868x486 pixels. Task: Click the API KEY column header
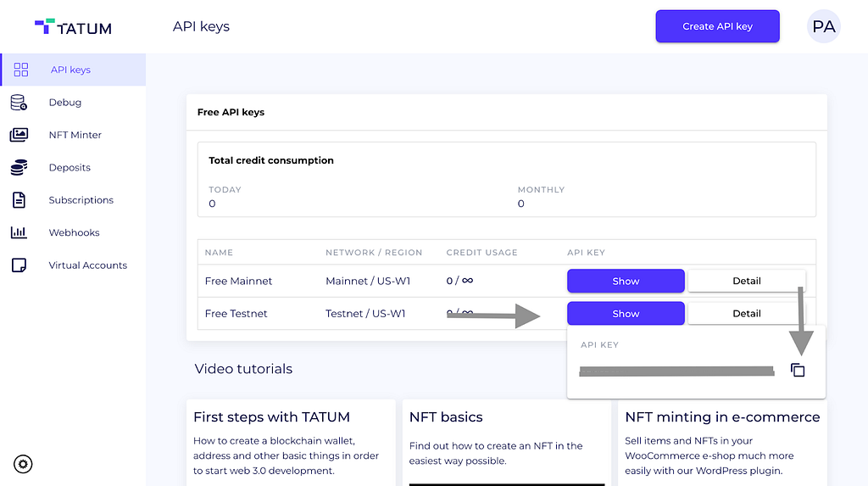click(x=586, y=253)
